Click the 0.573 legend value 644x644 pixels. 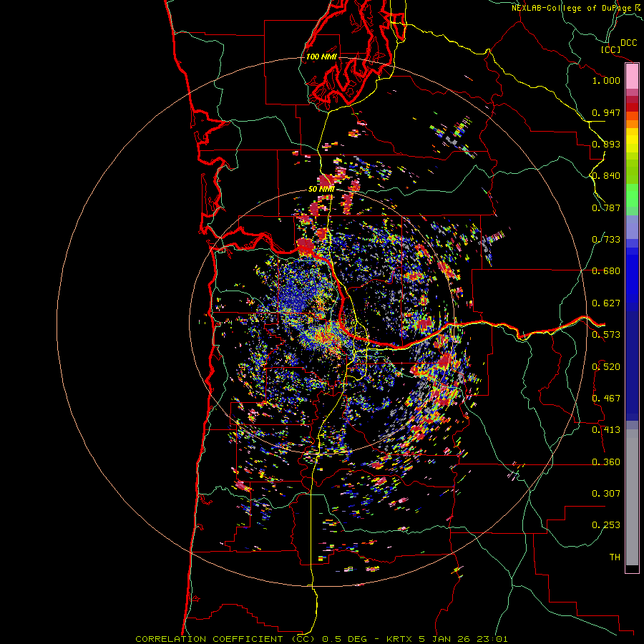click(x=606, y=335)
